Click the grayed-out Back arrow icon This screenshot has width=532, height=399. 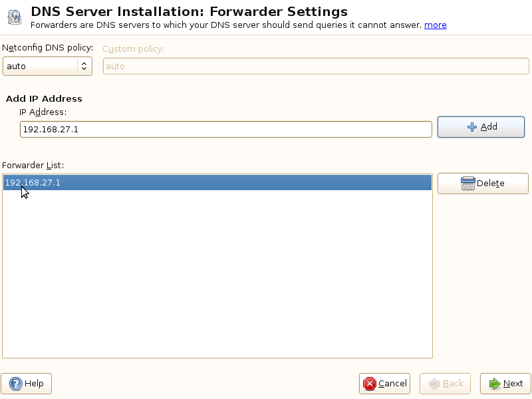coord(434,384)
